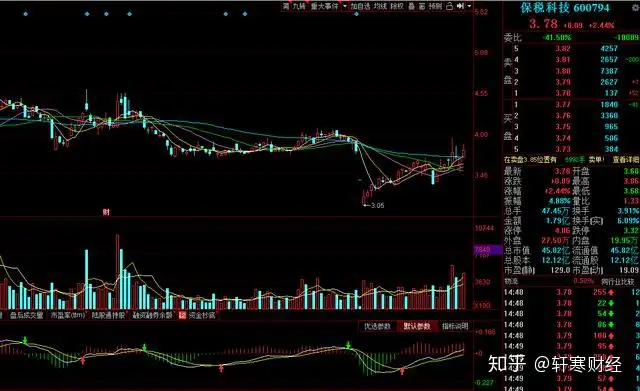Toggle 重大事件 markers on chart
The height and width of the screenshot is (391, 640).
coord(324,6)
